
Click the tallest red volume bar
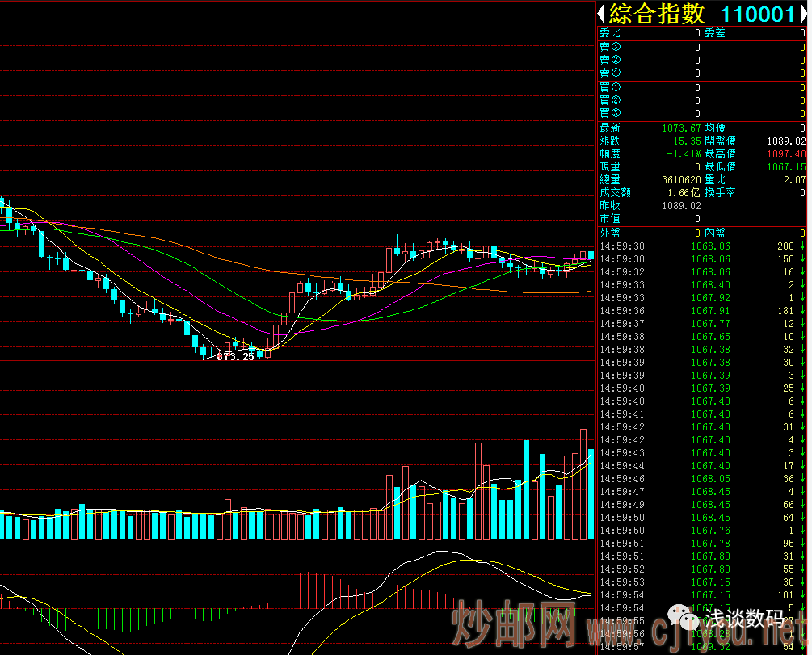(583, 484)
